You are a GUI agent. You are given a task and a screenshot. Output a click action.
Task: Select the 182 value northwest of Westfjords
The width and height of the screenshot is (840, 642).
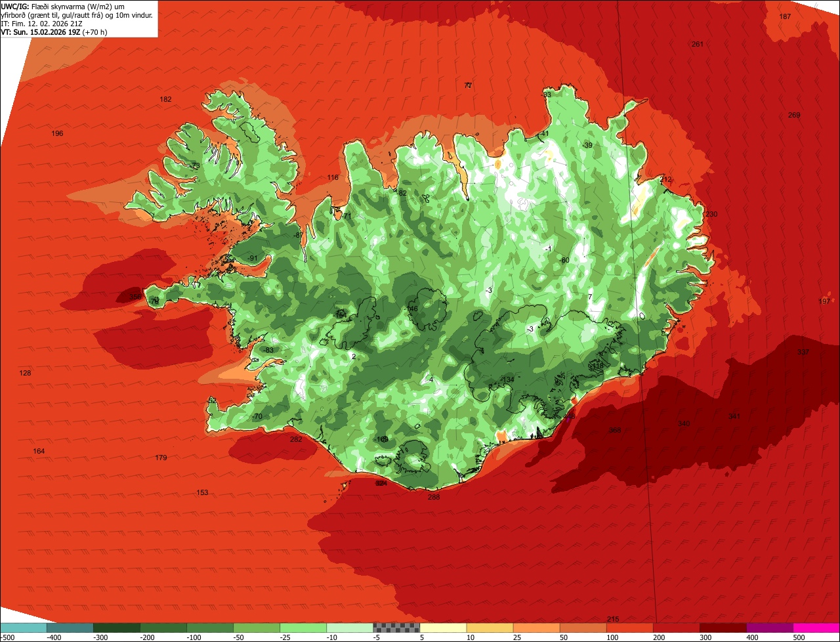165,99
